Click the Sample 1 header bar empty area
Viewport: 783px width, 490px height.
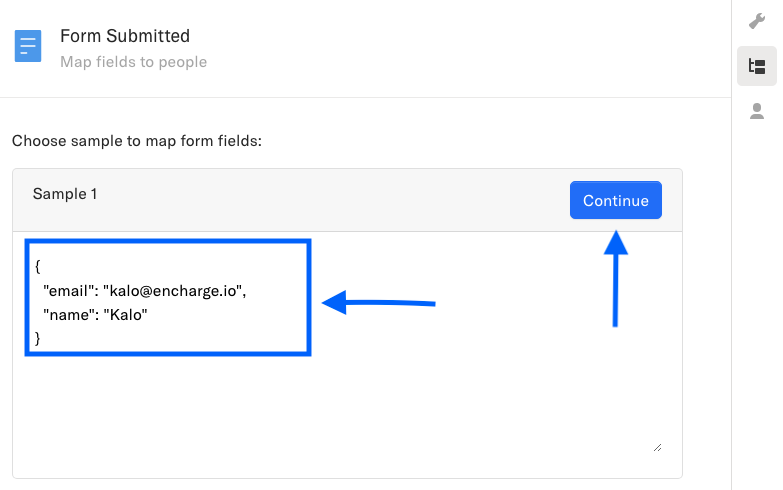click(330, 199)
